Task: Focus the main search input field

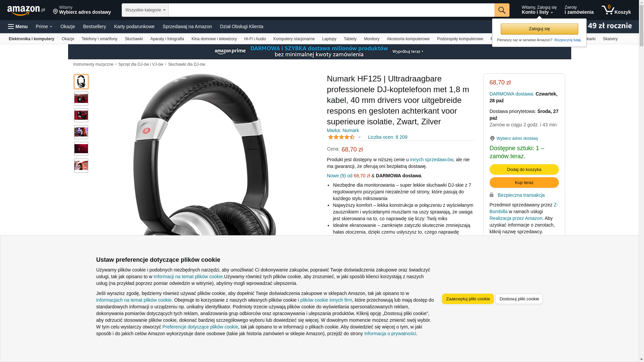Action: click(x=331, y=10)
